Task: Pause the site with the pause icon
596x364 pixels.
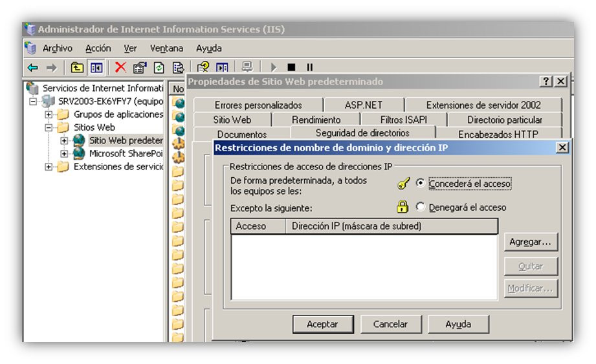Action: pyautogui.click(x=310, y=67)
